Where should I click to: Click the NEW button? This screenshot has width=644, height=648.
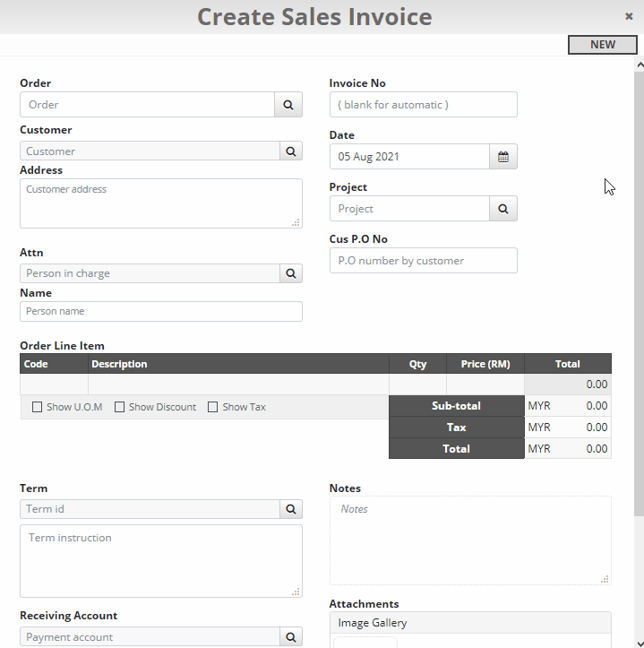point(603,45)
